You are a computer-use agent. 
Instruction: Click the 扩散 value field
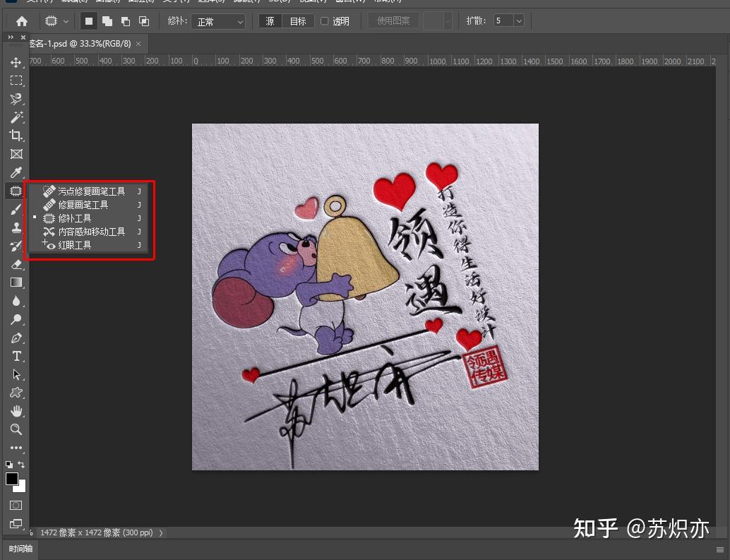503,21
